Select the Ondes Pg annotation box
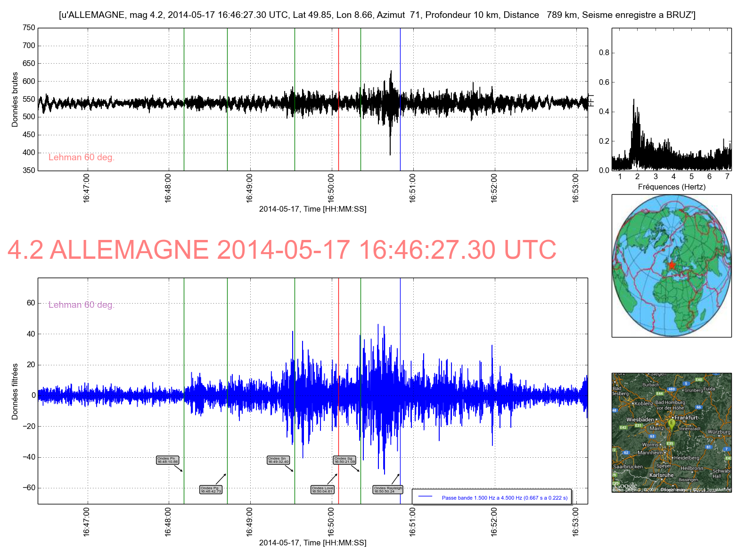Image resolution: width=754 pixels, height=560 pixels. pos(211,490)
